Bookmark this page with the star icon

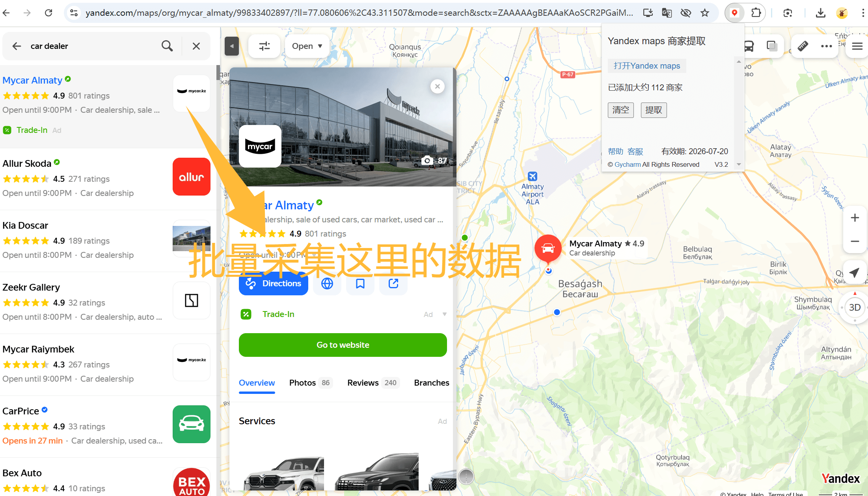[x=705, y=13]
